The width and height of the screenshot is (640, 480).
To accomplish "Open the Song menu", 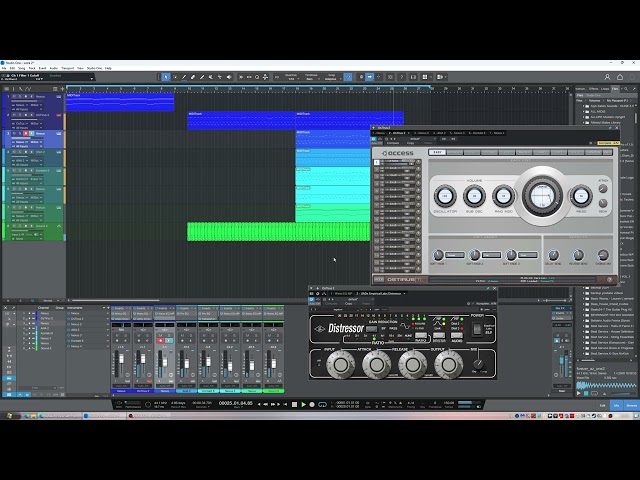I will coord(22,68).
